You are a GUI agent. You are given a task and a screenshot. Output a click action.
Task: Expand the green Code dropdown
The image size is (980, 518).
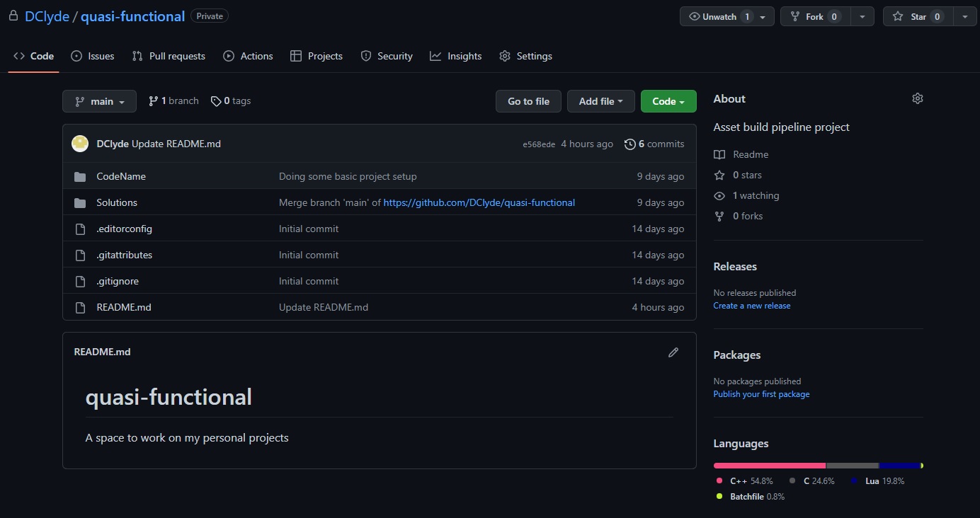pos(668,101)
